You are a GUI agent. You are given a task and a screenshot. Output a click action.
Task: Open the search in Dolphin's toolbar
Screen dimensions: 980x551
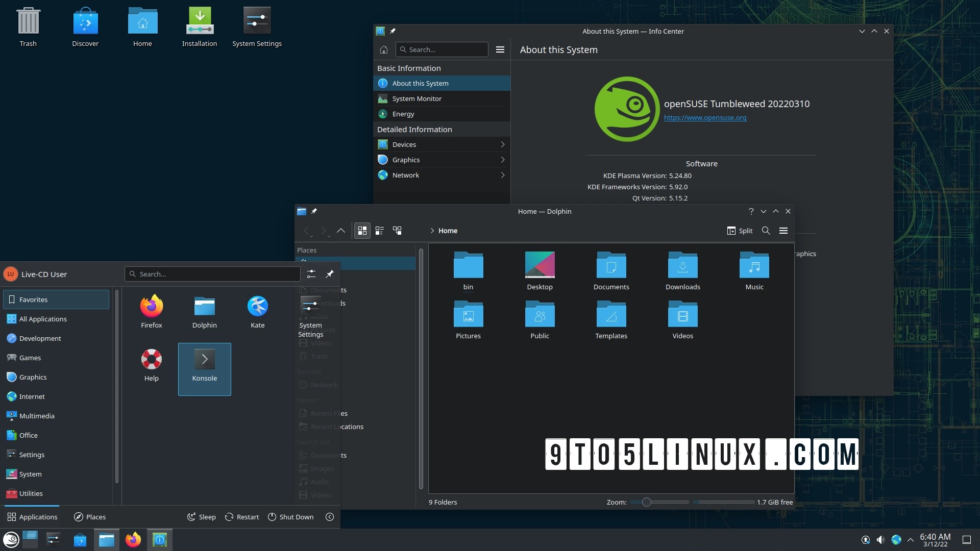click(765, 231)
